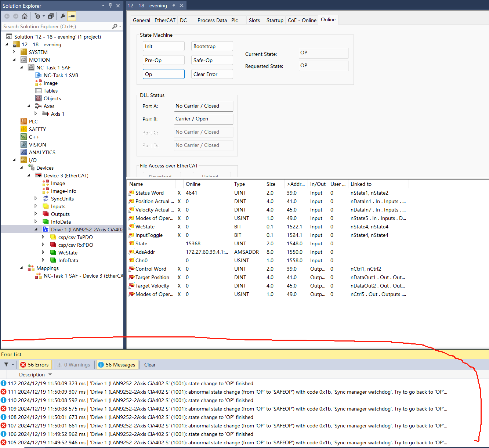Switch to the EtherCAT tab
The image size is (489, 448).
point(165,20)
